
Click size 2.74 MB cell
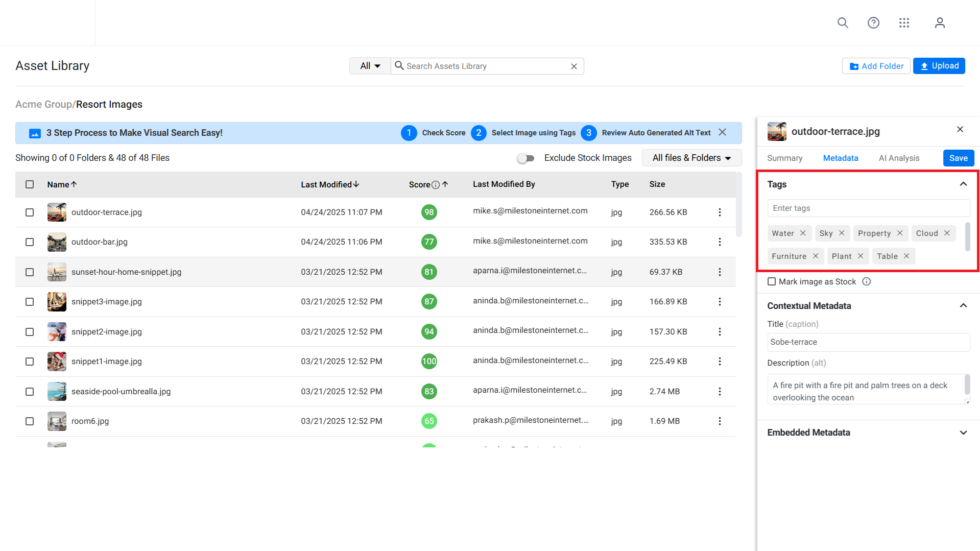(x=664, y=392)
